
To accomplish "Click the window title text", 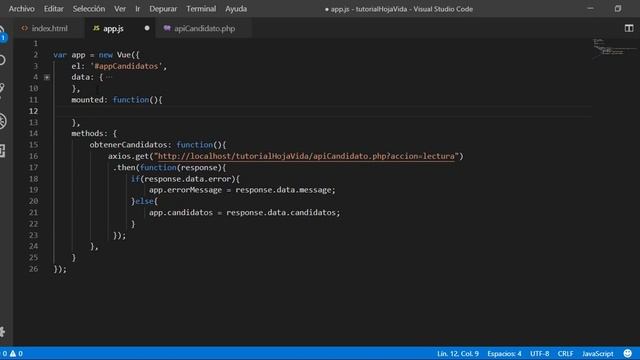I will pyautogui.click(x=399, y=9).
